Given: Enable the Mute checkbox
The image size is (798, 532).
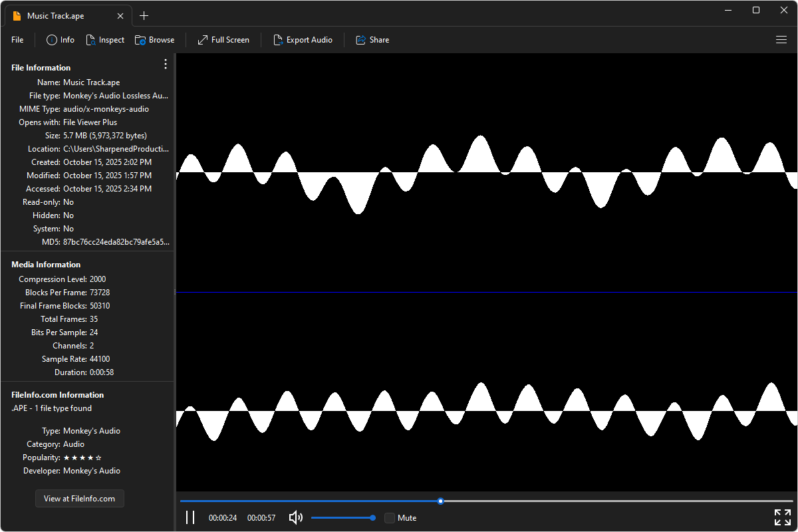Looking at the screenshot, I should pyautogui.click(x=390, y=517).
